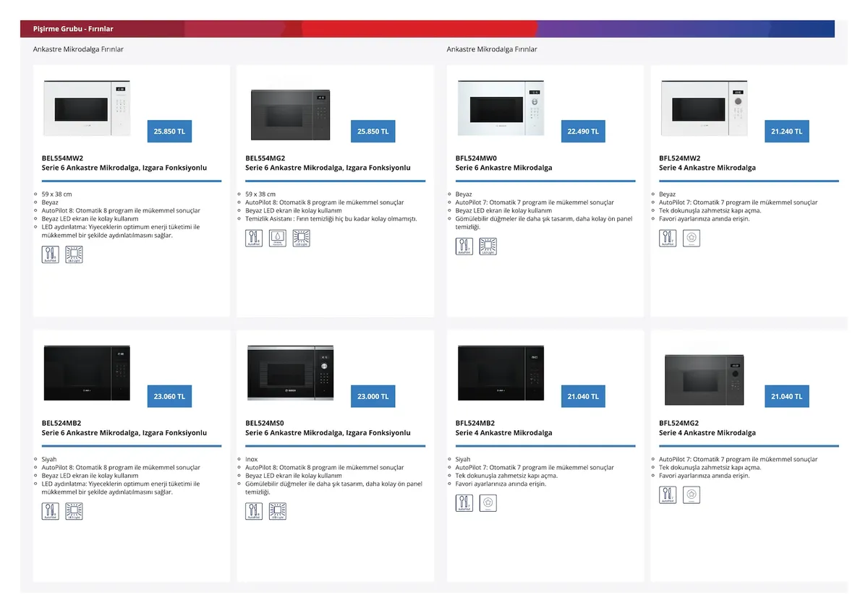This screenshot has height=613, width=868.
Task: Click 'Tek dokunuşla zahmetsiz kapı açma.' under BFL524MG2
Action: click(x=710, y=468)
